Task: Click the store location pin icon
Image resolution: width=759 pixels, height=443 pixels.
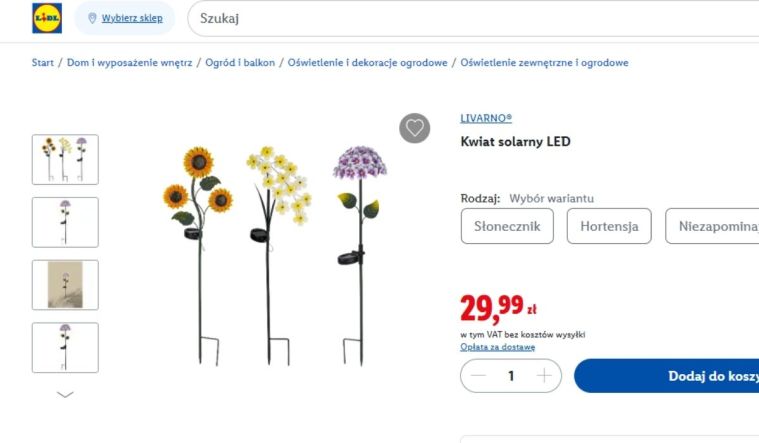Action: tap(92, 18)
